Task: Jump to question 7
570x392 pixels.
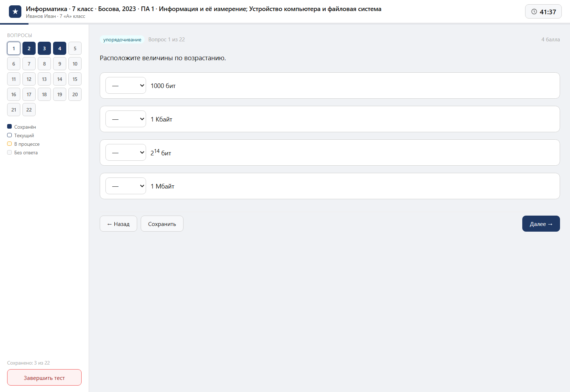Action: 29,64
